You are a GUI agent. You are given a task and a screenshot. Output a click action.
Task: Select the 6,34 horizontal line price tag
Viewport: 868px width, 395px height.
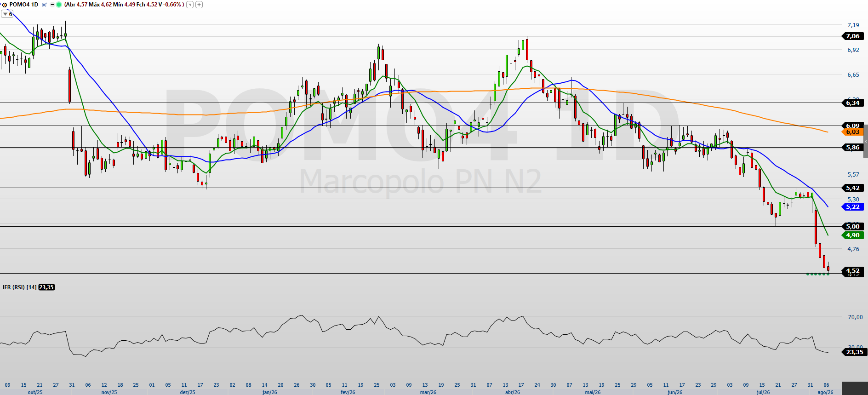852,103
